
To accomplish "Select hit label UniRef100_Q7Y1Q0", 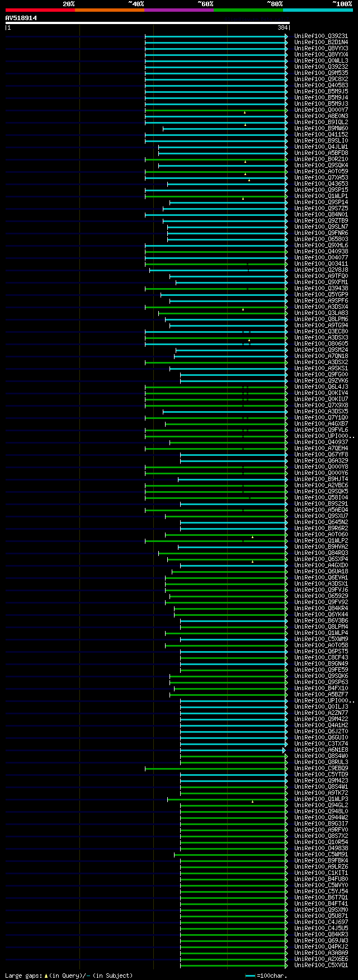I will point(321,418).
